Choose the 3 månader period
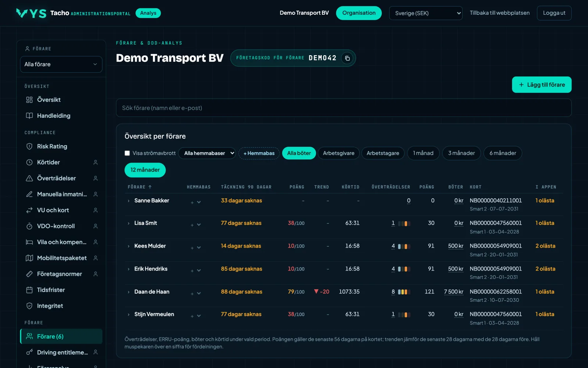The height and width of the screenshot is (368, 588). pyautogui.click(x=461, y=153)
